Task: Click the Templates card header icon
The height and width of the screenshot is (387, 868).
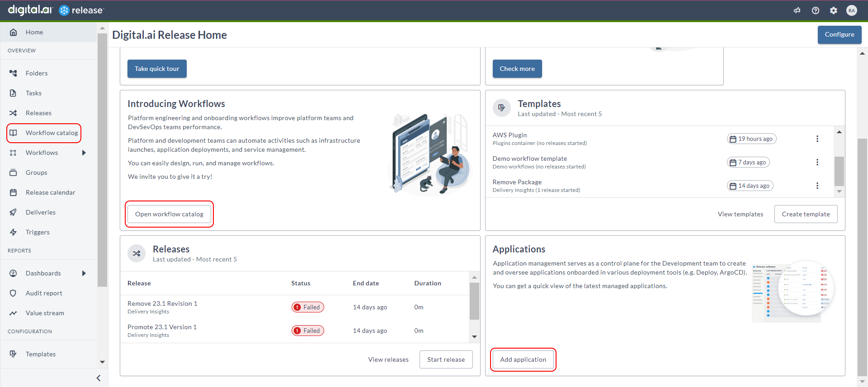Action: pos(501,108)
